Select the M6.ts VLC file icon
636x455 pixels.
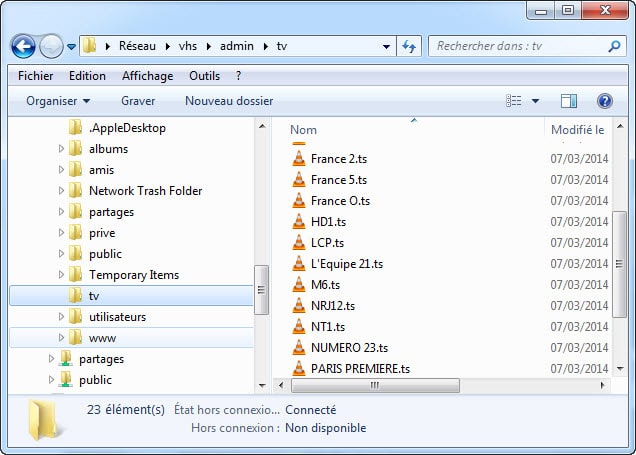click(x=299, y=285)
